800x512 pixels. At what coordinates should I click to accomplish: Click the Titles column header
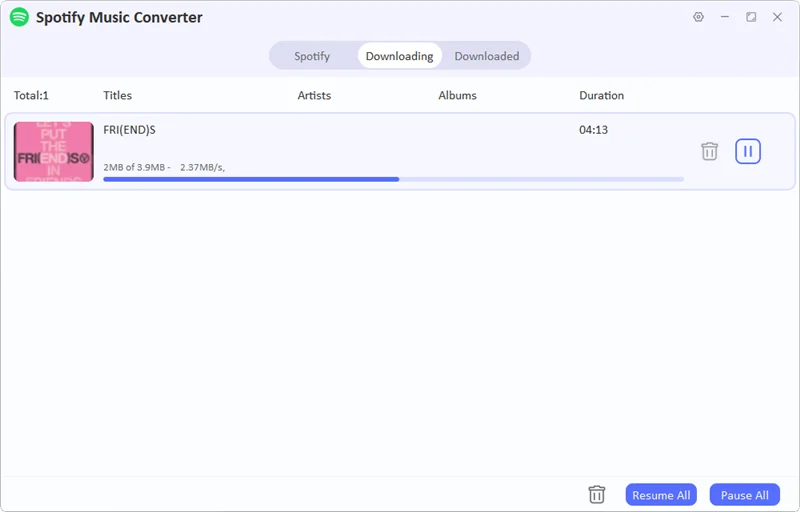[x=117, y=95]
